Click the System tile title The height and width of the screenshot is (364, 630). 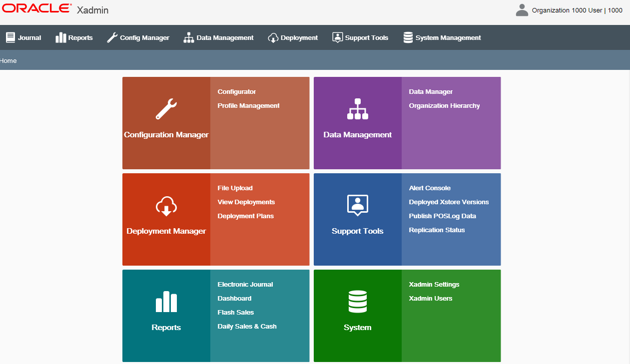[x=358, y=328]
